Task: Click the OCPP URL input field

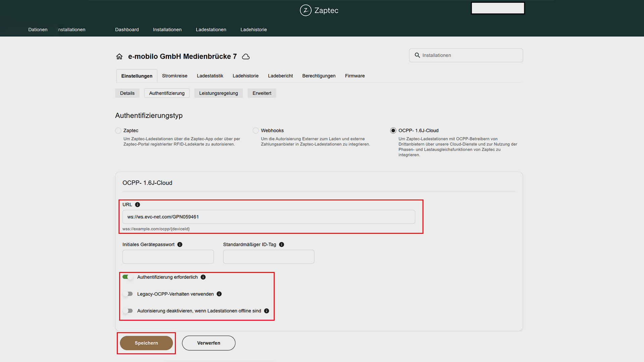Action: [269, 217]
